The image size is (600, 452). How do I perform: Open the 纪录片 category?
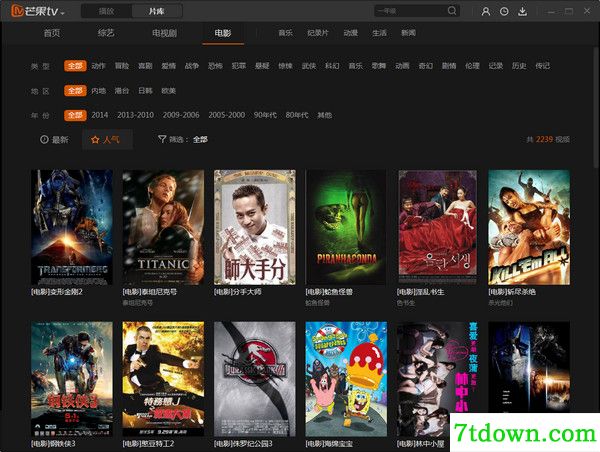pyautogui.click(x=318, y=33)
